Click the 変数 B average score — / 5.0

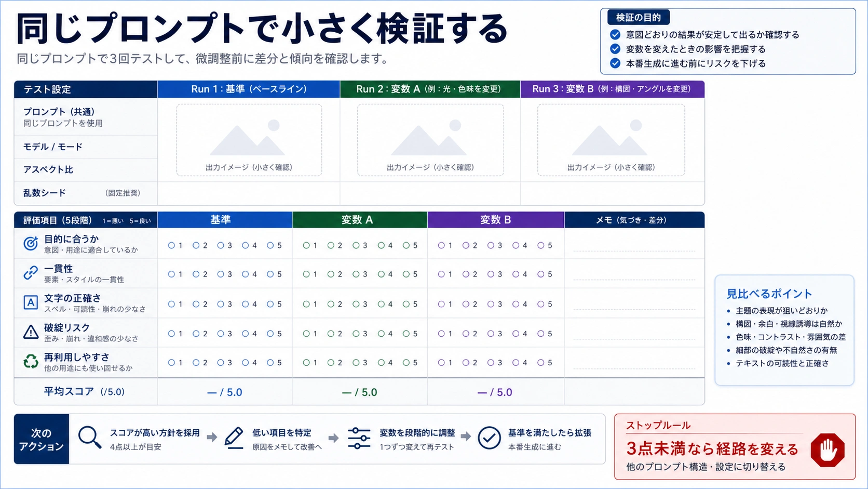coord(495,392)
